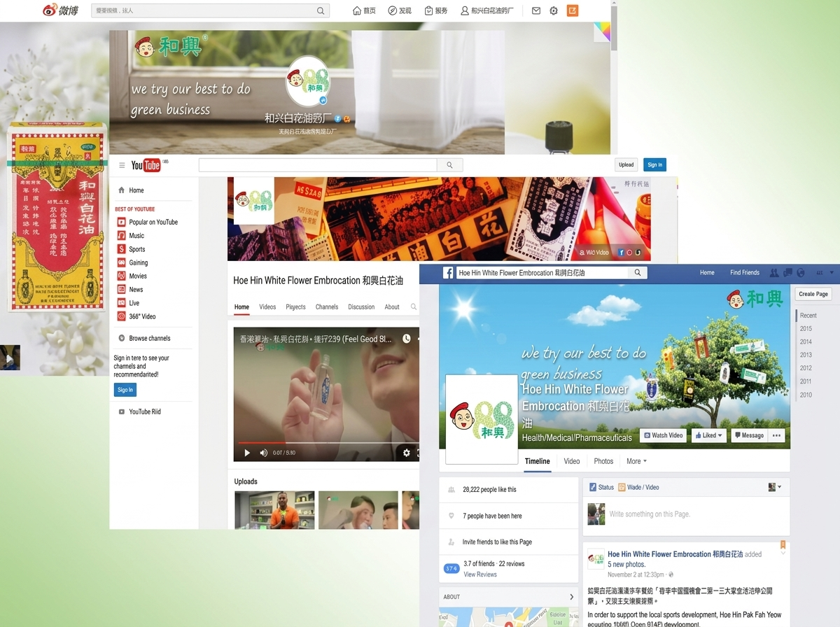Mute the YouTube video with the speaker icon
The height and width of the screenshot is (627, 840).
(x=264, y=453)
